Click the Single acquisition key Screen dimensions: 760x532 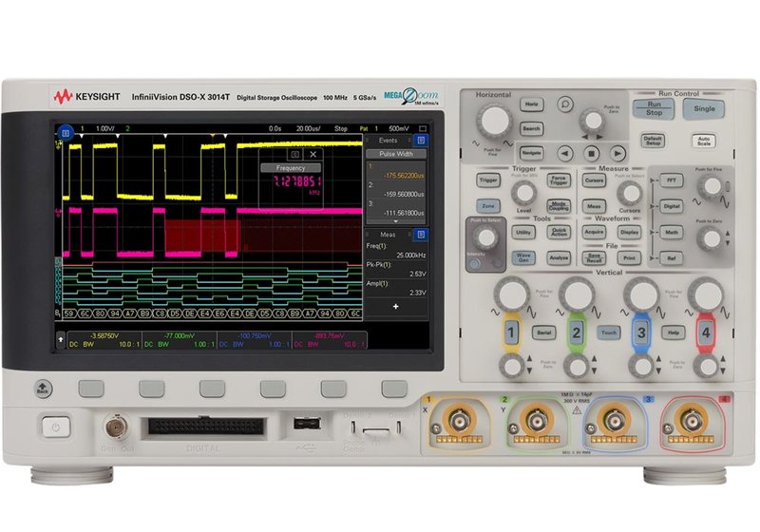[704, 109]
